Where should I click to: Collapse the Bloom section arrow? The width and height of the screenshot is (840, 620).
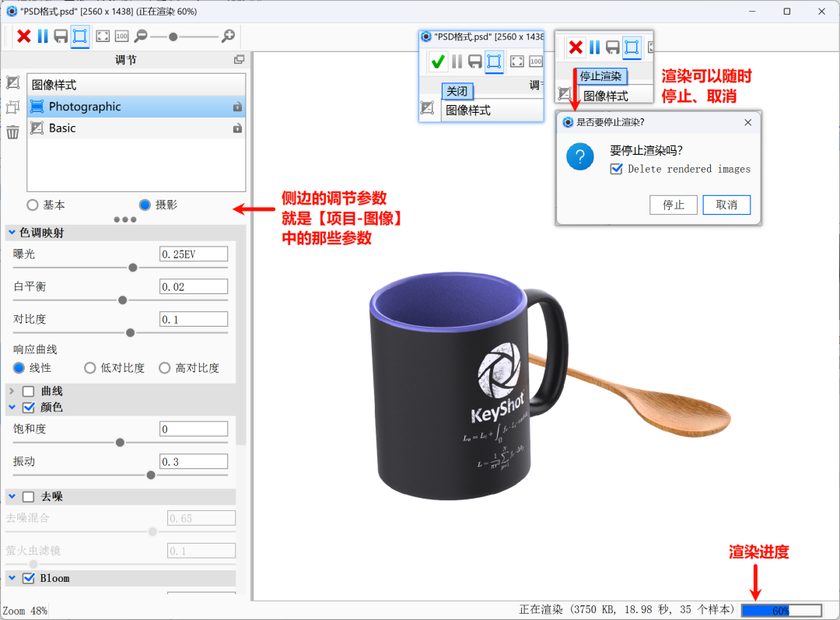coord(12,578)
